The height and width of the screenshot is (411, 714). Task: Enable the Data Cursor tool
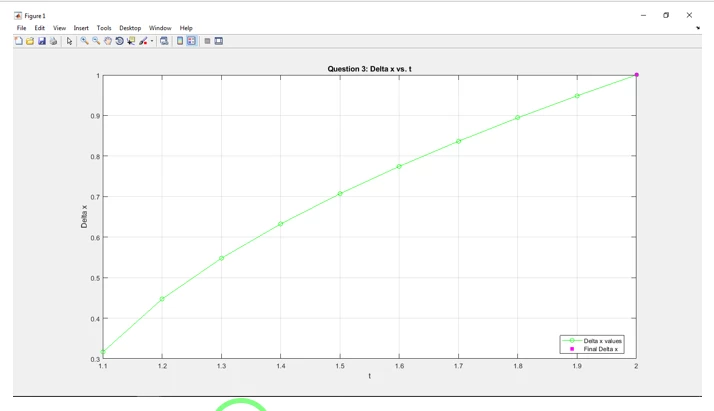tap(131, 41)
